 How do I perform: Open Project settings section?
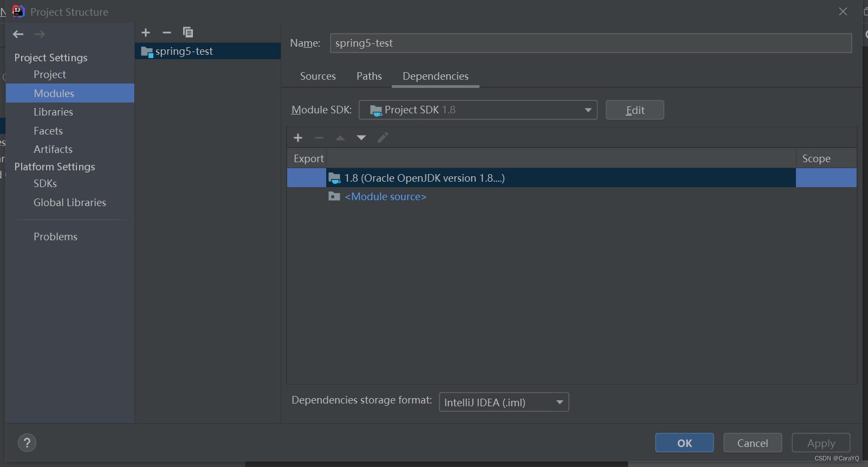pyautogui.click(x=50, y=74)
